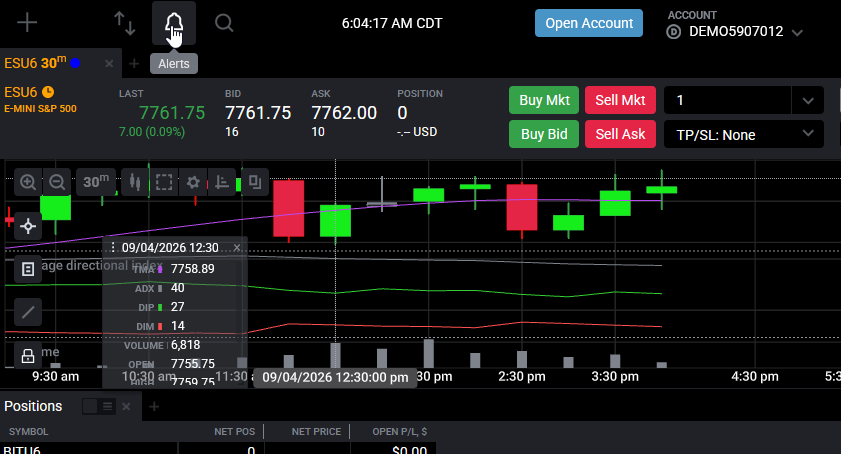Open the TP/SL: None dropdown
The width and height of the screenshot is (841, 454).
click(743, 135)
